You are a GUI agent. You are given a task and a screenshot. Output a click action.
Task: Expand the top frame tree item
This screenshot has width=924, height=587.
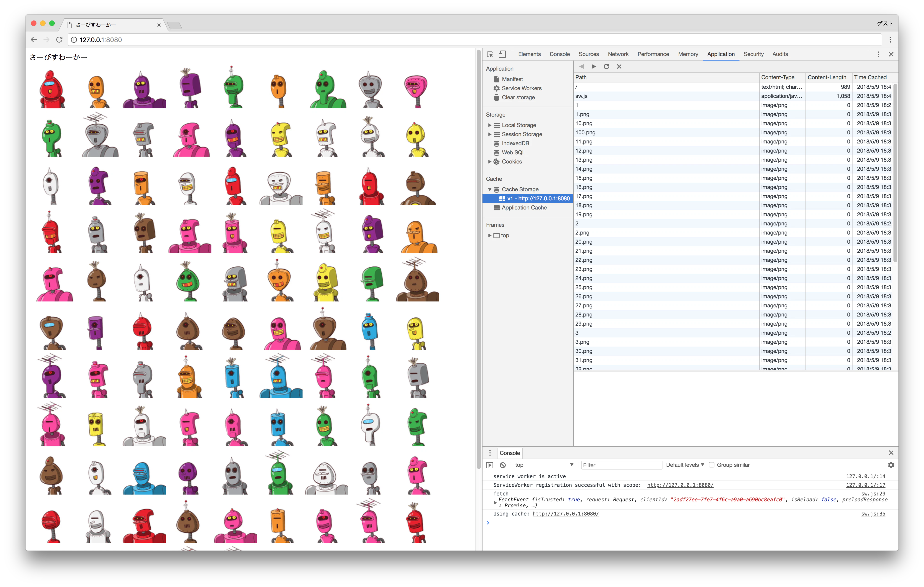coord(490,235)
